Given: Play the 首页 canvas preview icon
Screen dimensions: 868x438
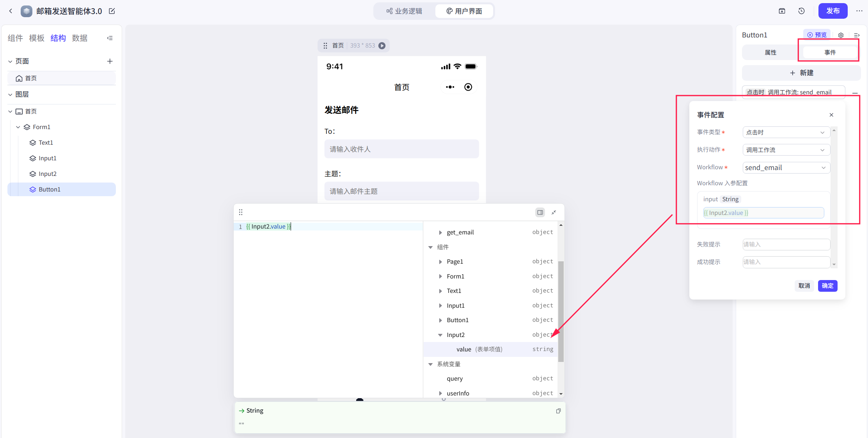Looking at the screenshot, I should click(x=382, y=46).
